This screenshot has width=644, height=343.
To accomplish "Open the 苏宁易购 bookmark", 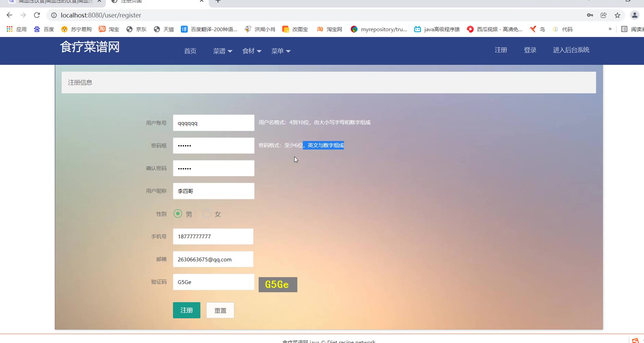I will click(x=76, y=29).
